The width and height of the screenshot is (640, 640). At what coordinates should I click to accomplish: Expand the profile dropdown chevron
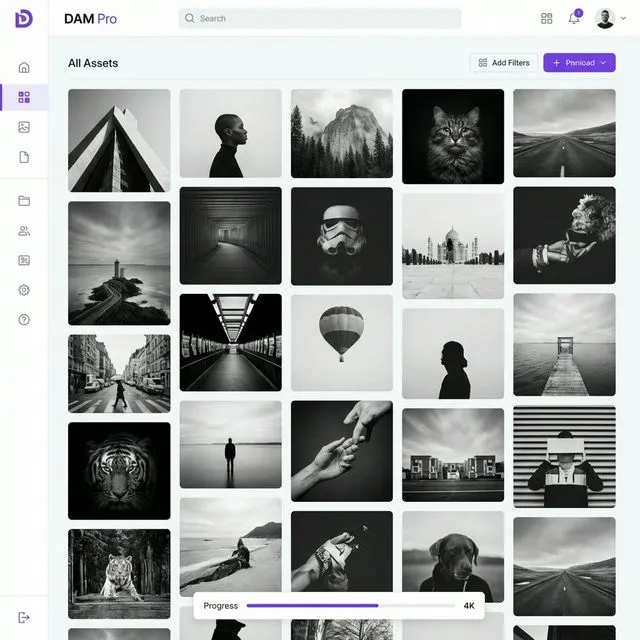623,18
